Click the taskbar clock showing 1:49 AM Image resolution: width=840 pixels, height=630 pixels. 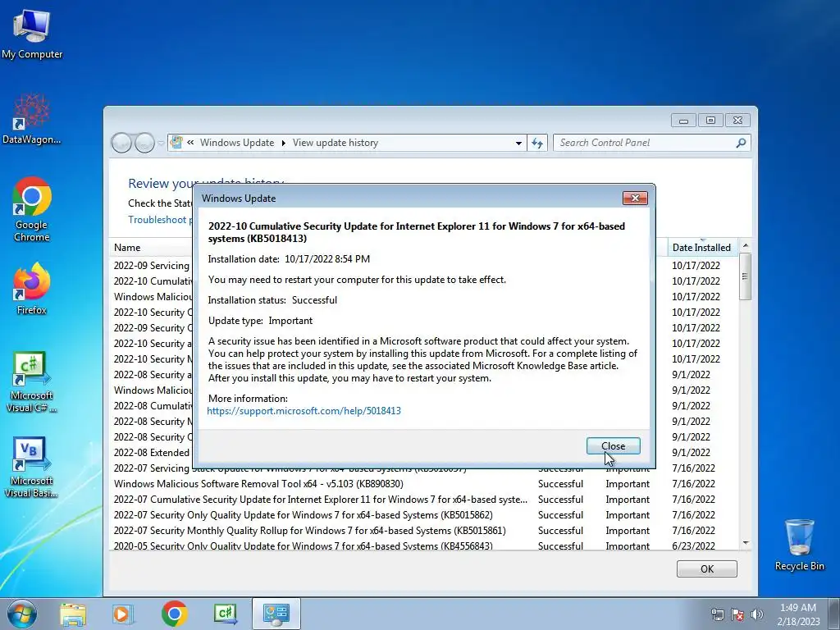(x=798, y=614)
